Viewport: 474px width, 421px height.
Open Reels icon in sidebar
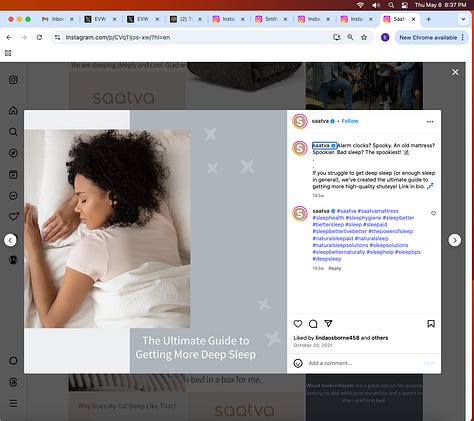point(13,174)
